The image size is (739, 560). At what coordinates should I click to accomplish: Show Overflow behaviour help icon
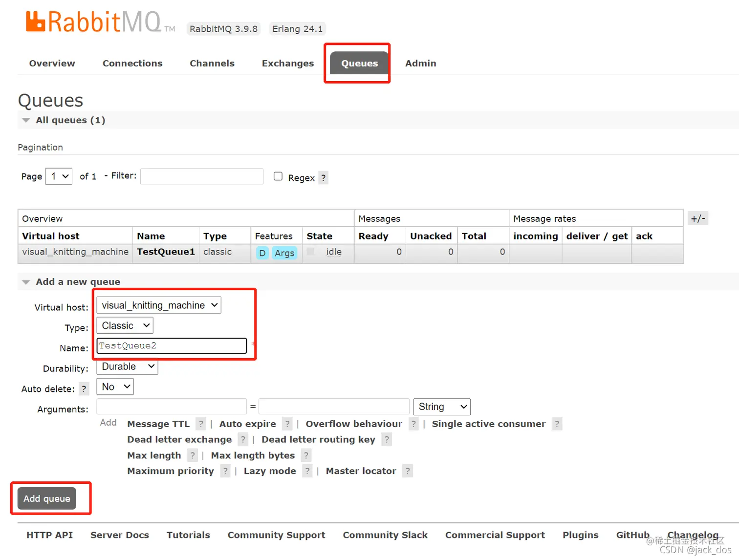(413, 424)
